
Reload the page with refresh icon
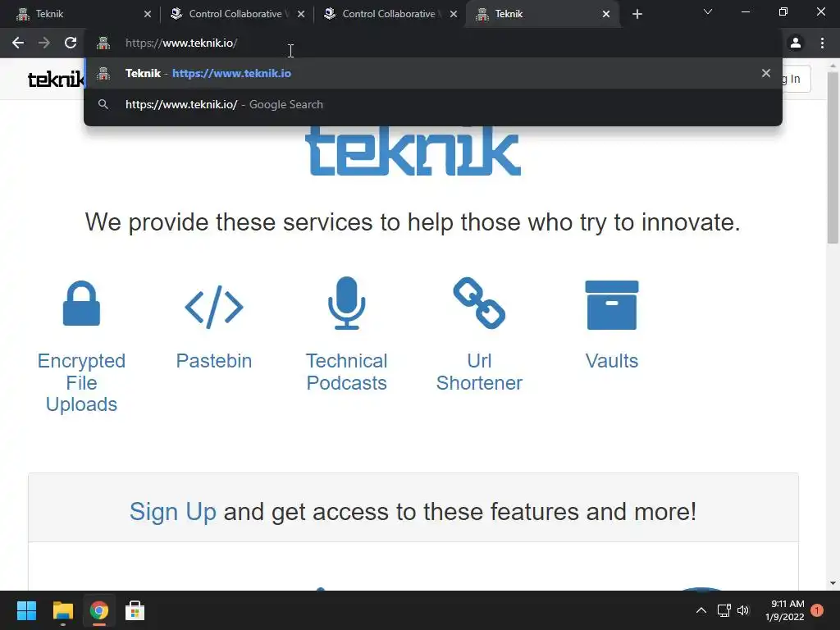pos(71,43)
